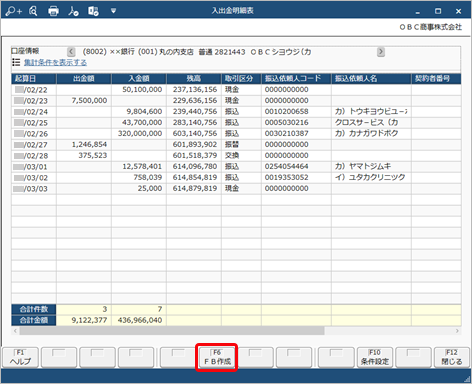Viewport: 472px width, 384px height.
Task: Click the Excel export toolbar icon
Action: point(93,11)
